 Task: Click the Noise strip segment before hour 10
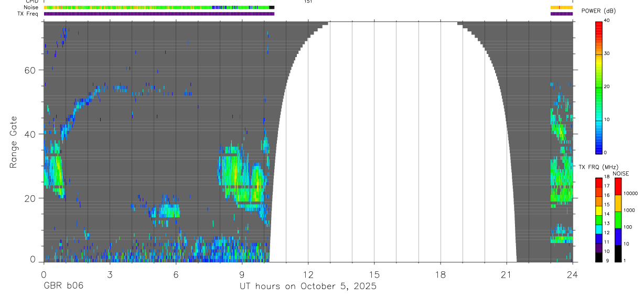click(x=159, y=7)
